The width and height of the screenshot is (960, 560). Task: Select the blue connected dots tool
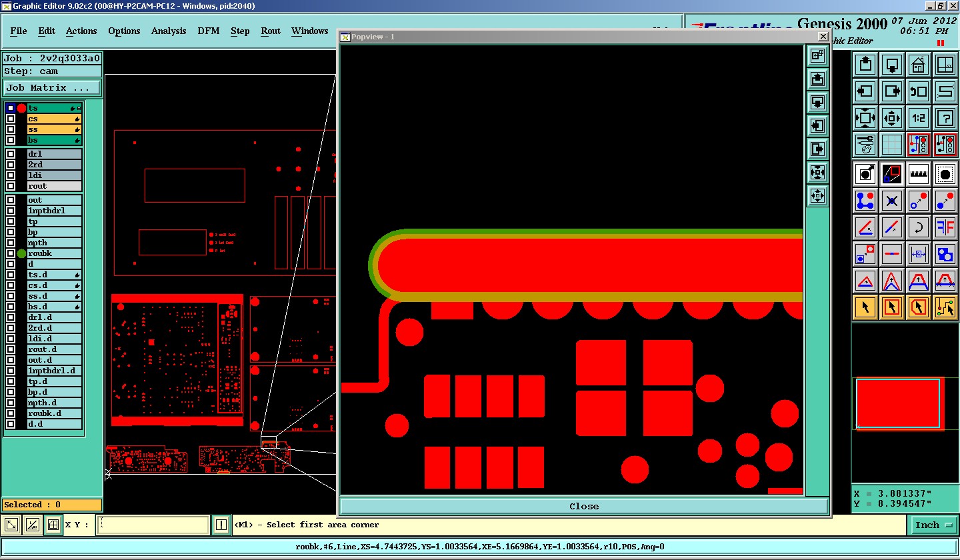pyautogui.click(x=865, y=201)
